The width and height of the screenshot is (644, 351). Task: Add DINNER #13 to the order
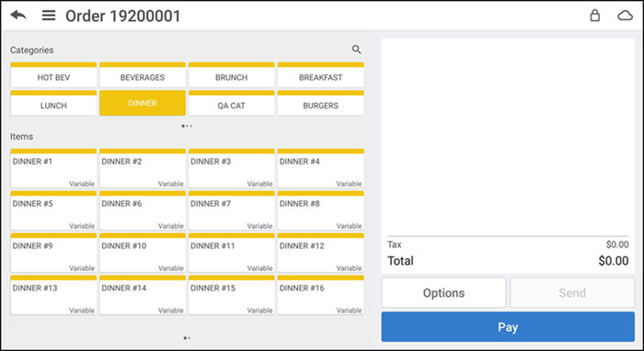[53, 295]
